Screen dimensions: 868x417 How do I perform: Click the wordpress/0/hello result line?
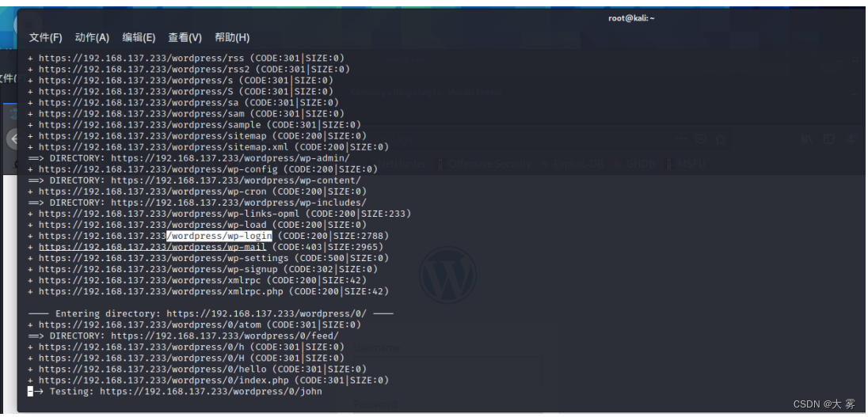(197, 369)
